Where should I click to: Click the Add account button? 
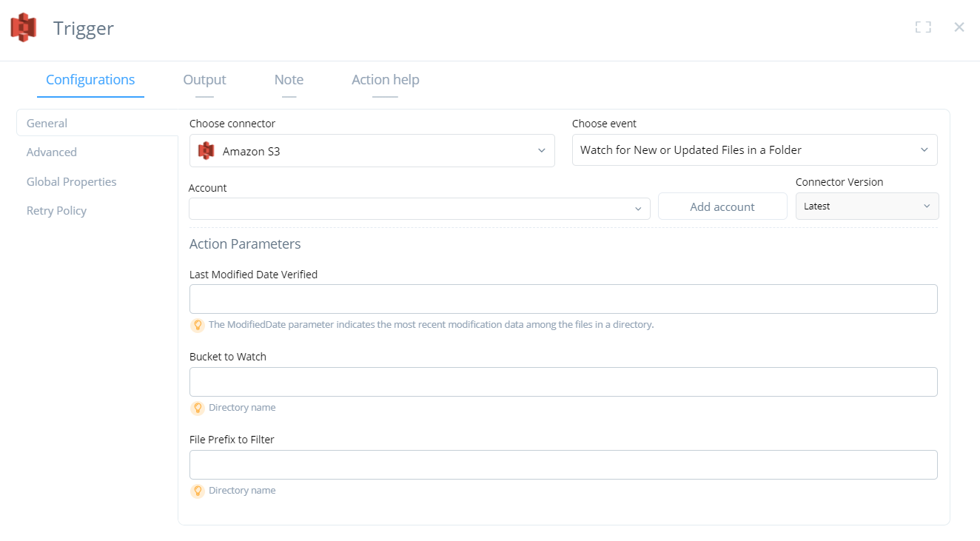[722, 206]
